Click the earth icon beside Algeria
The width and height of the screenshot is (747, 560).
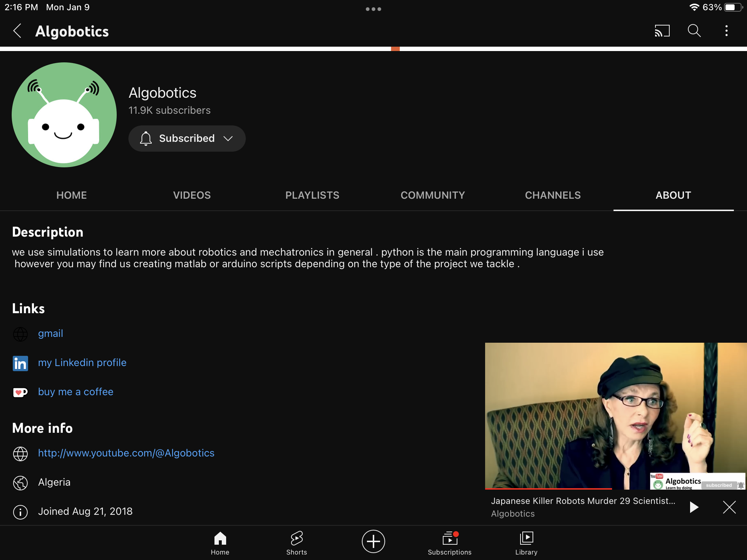click(20, 483)
